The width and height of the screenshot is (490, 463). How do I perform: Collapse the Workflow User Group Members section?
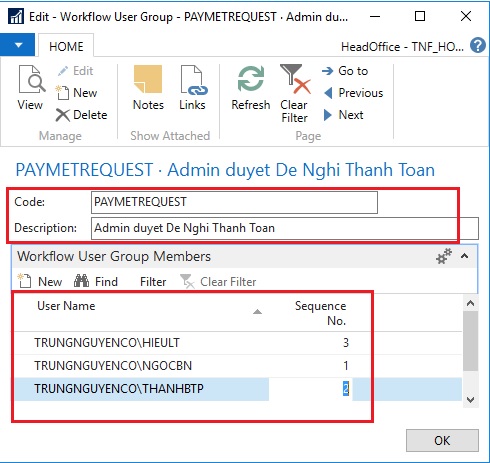tap(465, 256)
